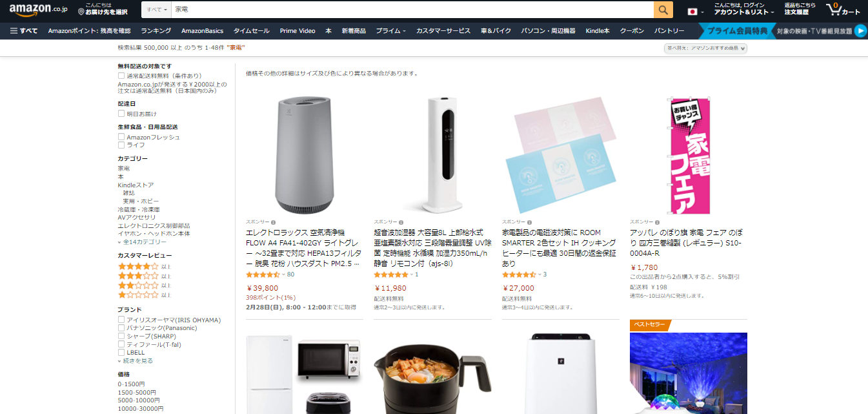This screenshot has width=868, height=414.
Task: Open タイムセール in the navigation bar
Action: (252, 30)
